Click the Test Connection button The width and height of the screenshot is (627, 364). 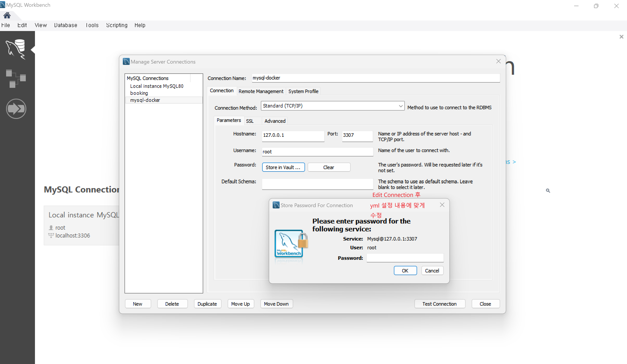(x=439, y=304)
